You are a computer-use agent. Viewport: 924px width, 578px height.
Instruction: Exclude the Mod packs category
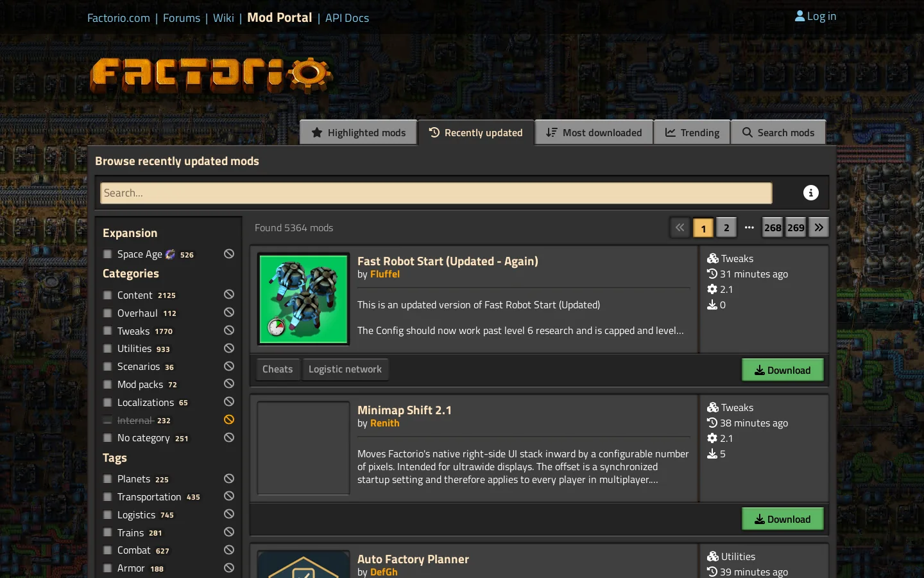point(229,384)
